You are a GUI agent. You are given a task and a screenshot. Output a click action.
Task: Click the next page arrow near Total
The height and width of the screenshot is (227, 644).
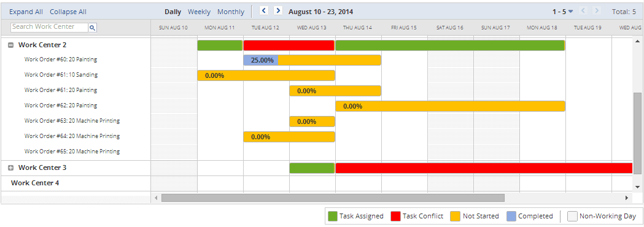tap(597, 11)
